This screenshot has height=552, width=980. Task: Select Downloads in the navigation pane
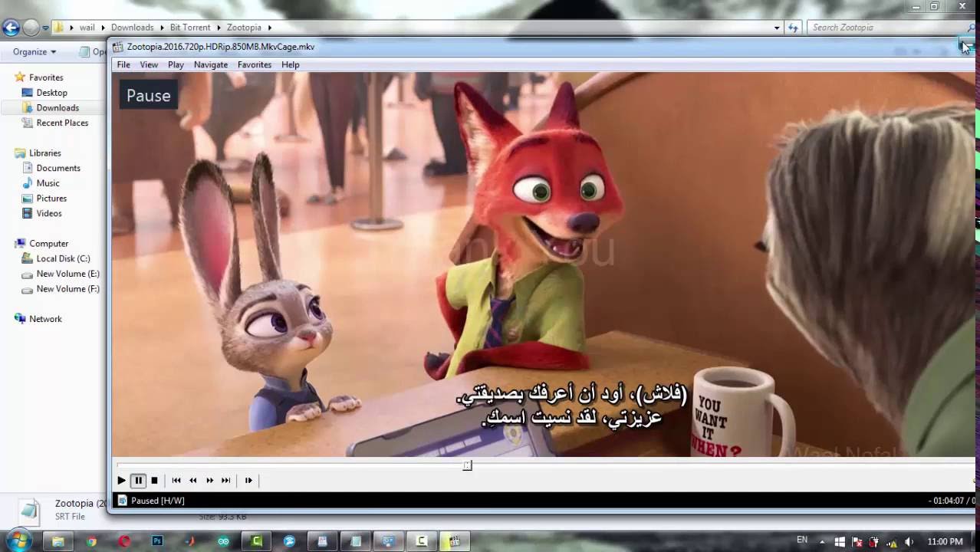click(x=58, y=108)
